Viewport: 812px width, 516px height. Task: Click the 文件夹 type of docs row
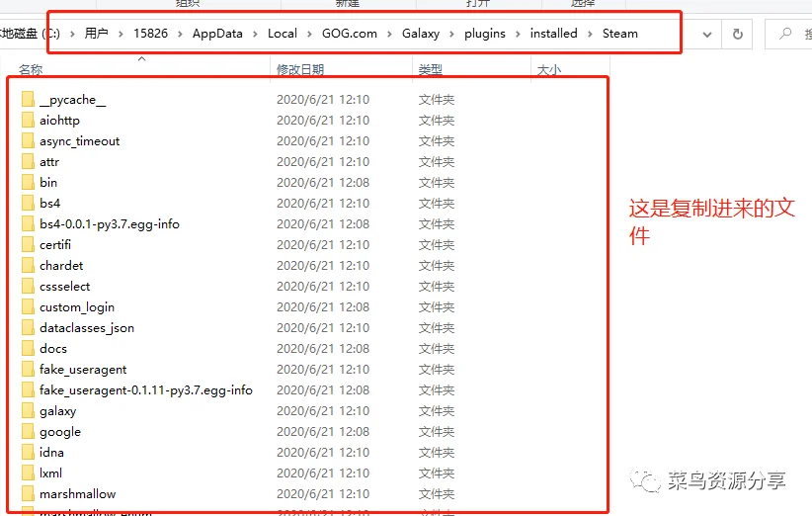pyautogui.click(x=436, y=348)
